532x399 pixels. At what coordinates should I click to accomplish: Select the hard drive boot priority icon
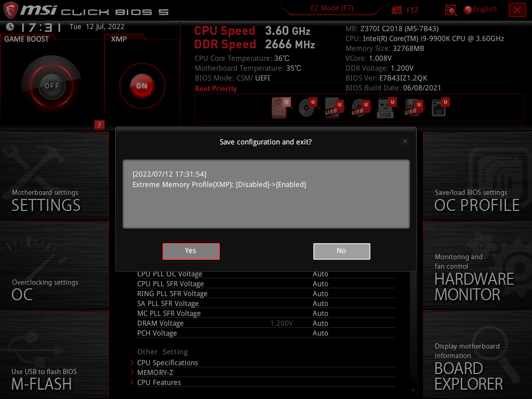[x=279, y=108]
